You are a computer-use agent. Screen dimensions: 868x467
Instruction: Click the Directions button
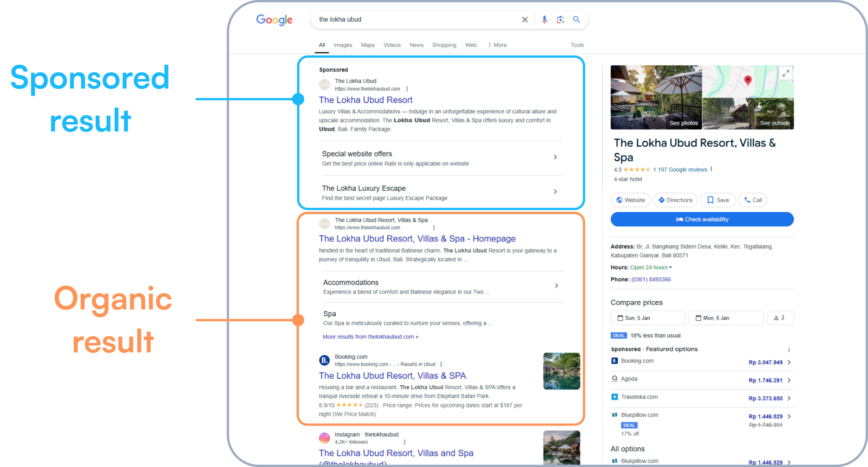pos(675,200)
